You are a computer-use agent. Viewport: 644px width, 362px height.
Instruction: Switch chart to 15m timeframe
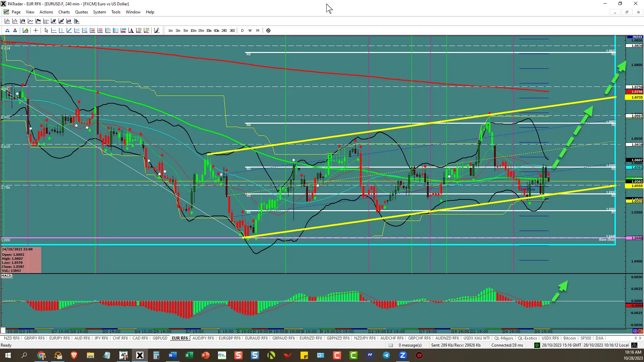(x=201, y=31)
